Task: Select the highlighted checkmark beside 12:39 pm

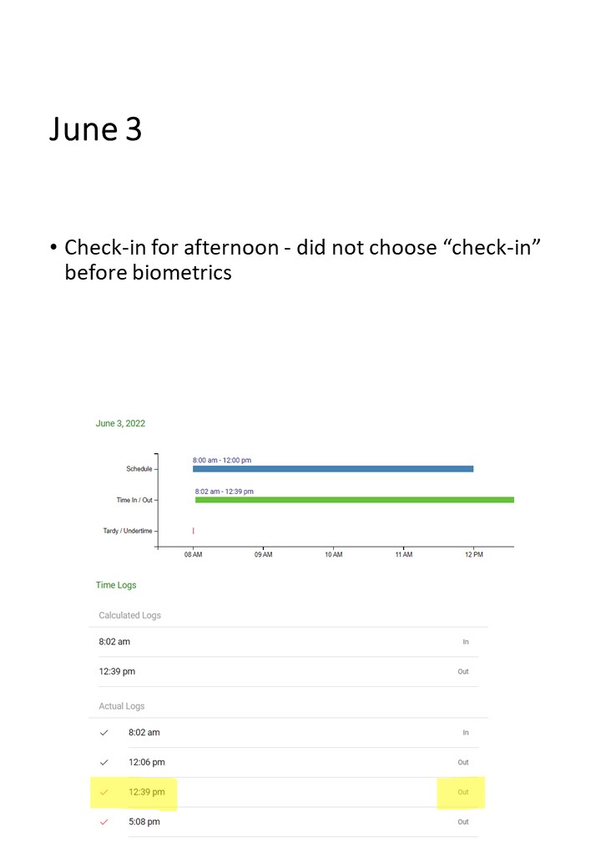Action: (x=104, y=792)
